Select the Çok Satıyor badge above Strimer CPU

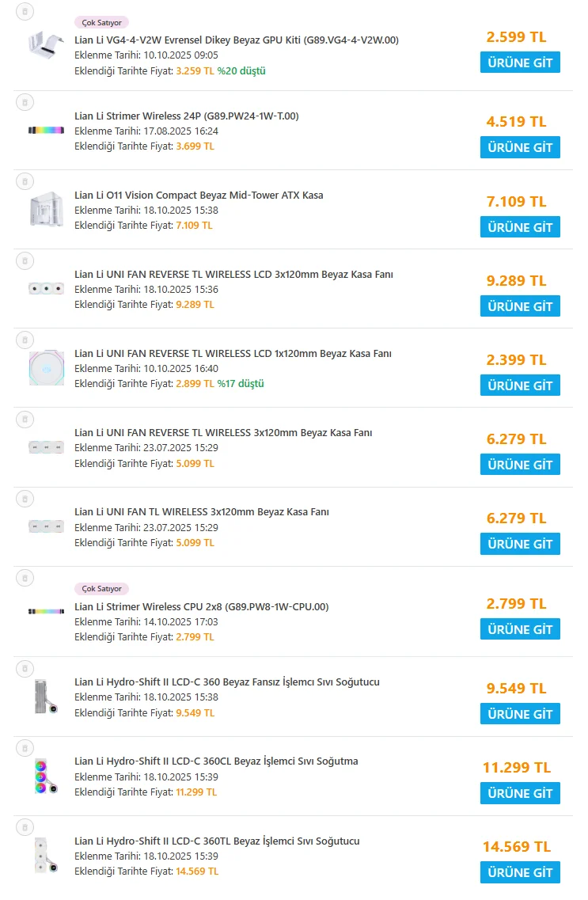tap(101, 589)
